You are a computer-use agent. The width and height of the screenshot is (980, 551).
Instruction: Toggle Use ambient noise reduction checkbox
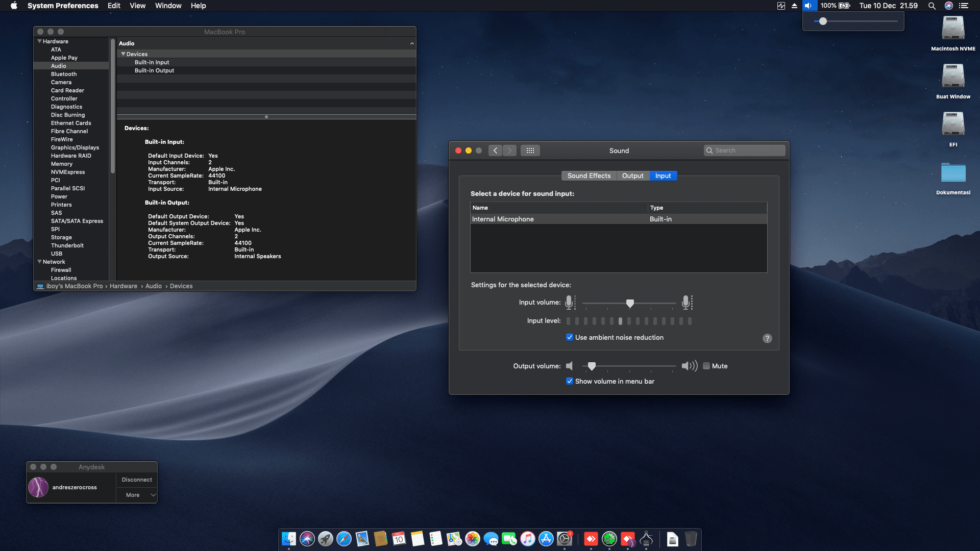[570, 337]
